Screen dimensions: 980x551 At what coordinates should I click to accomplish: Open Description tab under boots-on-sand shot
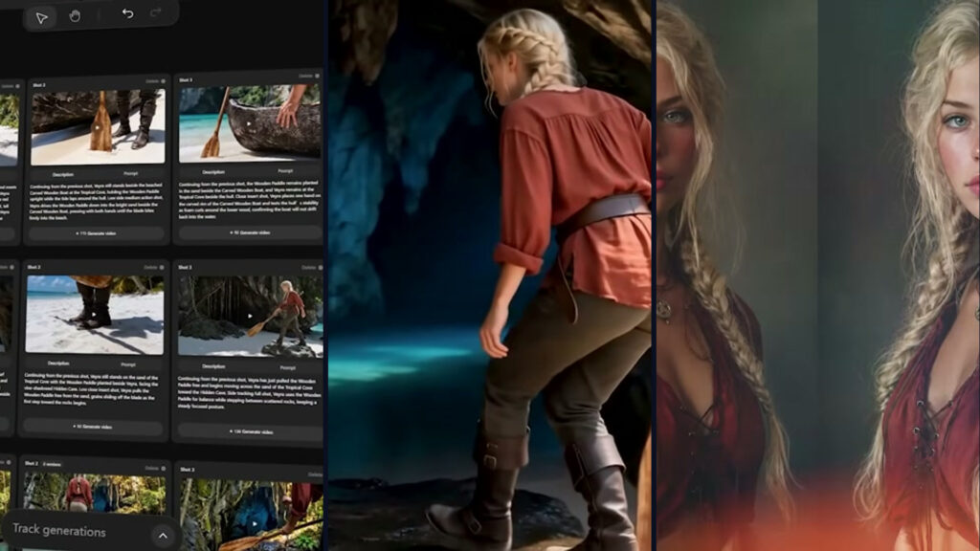tap(58, 363)
